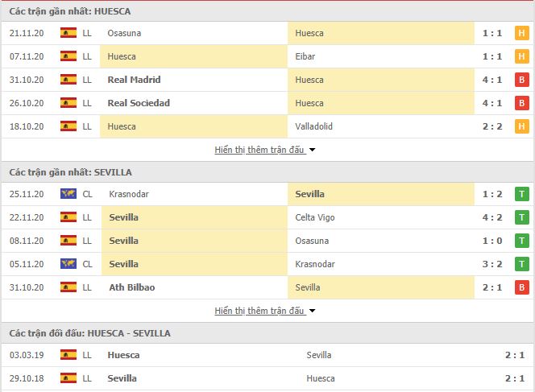This screenshot has height=392, width=535.
Task: Click team name Osasuna on 21.11.20 row
Action: click(124, 33)
